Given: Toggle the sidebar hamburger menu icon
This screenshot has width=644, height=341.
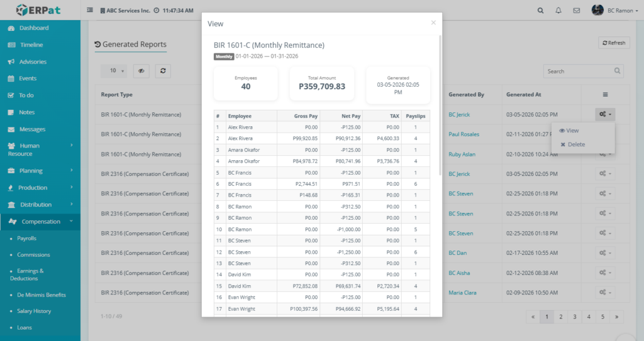Looking at the screenshot, I should point(90,11).
